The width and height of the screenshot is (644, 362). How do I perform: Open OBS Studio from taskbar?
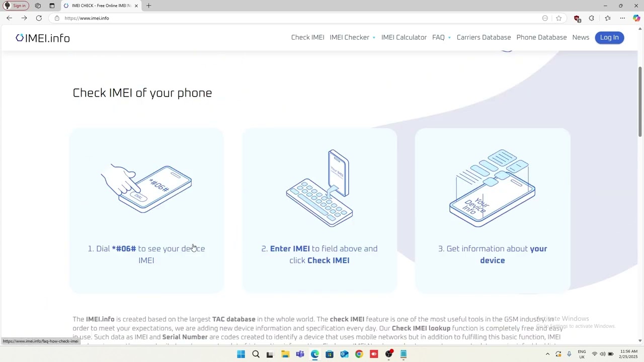click(x=388, y=354)
